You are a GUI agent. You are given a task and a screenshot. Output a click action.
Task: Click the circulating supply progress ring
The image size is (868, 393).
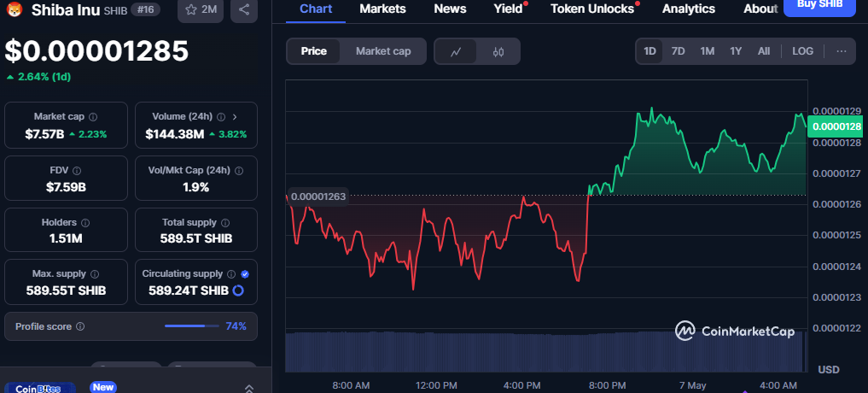tap(238, 290)
